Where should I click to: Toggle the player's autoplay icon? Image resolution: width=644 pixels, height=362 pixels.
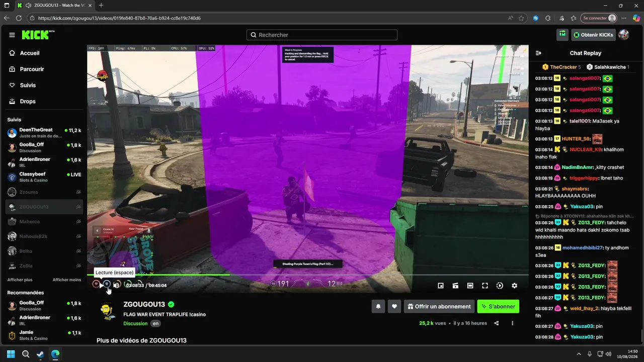[x=500, y=286]
